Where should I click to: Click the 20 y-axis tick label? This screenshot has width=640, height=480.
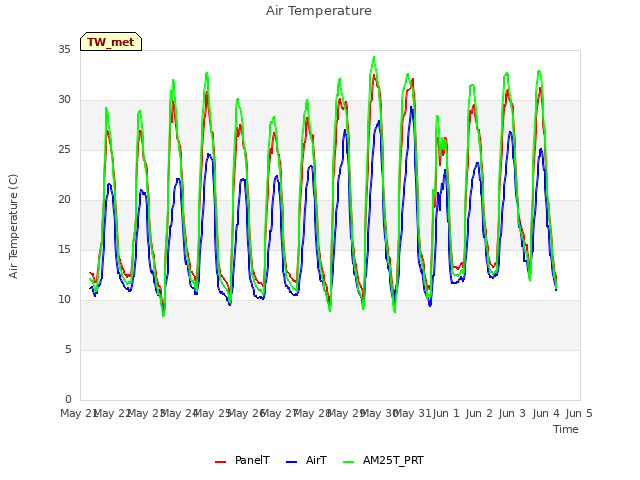pos(64,200)
